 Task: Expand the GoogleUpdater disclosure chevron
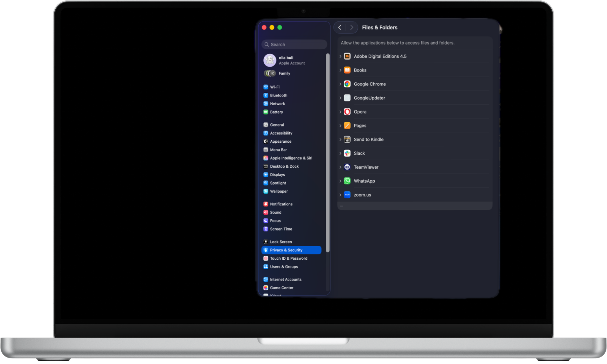(x=340, y=98)
